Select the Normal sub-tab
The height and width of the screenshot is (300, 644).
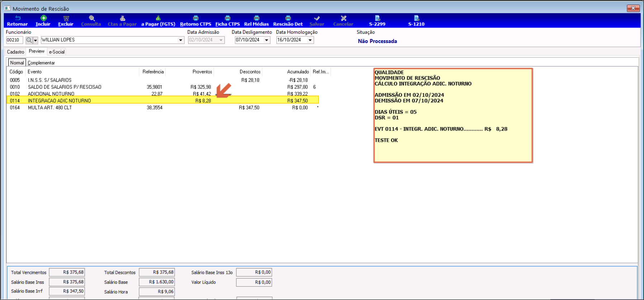(x=17, y=63)
